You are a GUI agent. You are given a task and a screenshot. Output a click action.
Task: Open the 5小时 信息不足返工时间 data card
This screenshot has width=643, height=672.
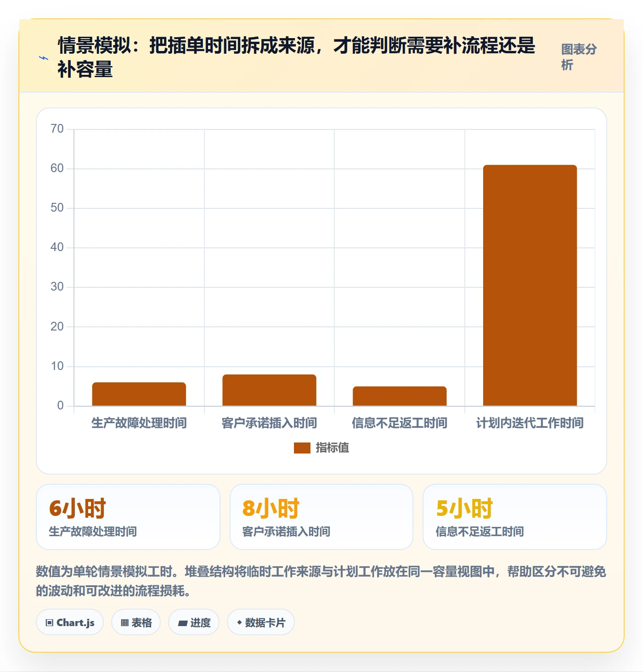[515, 517]
